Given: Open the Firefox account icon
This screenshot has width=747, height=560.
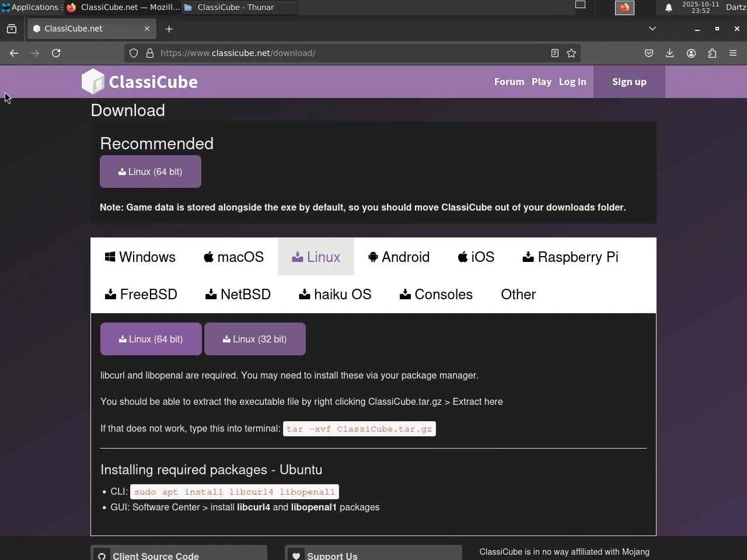Looking at the screenshot, I should [691, 53].
